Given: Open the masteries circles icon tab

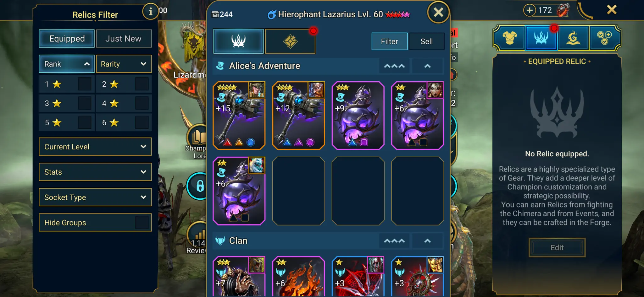Looking at the screenshot, I should click(604, 38).
